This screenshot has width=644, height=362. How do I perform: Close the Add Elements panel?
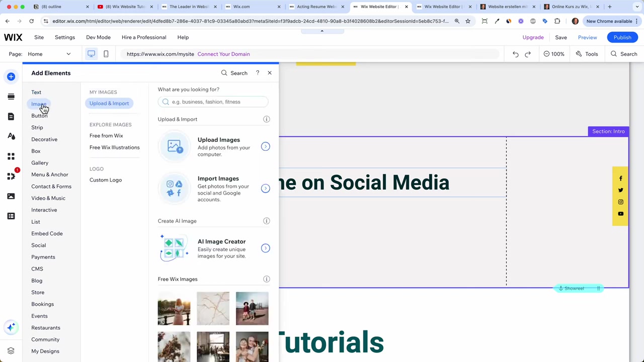coord(270,73)
